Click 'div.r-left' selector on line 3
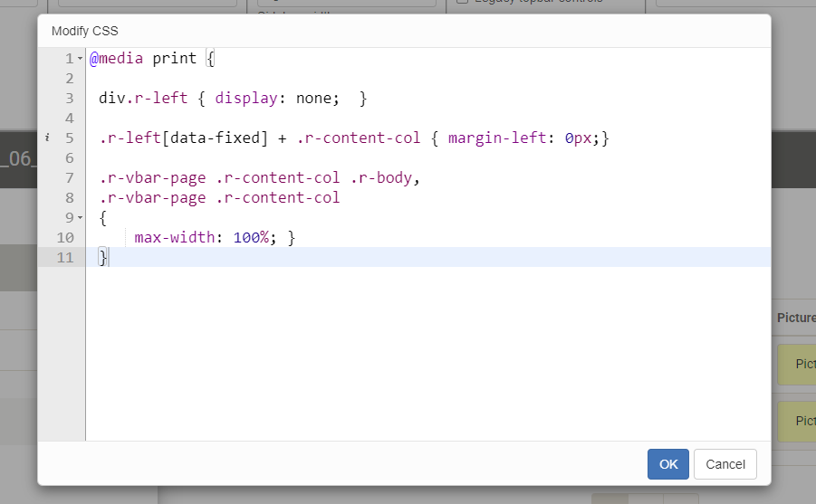This screenshot has width=816, height=504. 143,99
